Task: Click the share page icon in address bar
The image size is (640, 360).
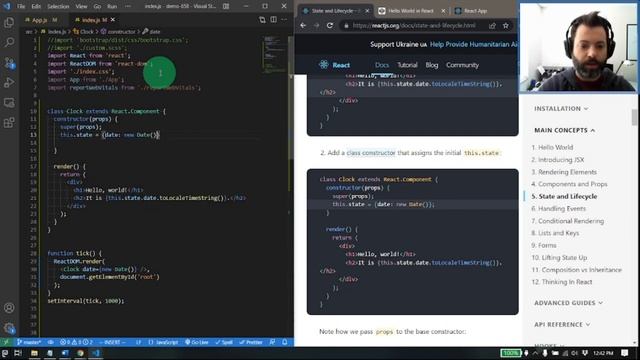Action: 492,25
